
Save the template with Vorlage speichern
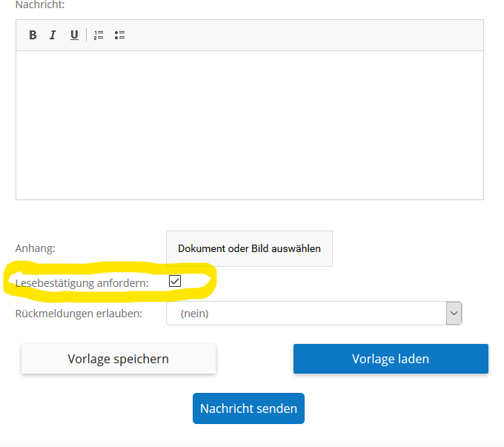[x=119, y=359]
